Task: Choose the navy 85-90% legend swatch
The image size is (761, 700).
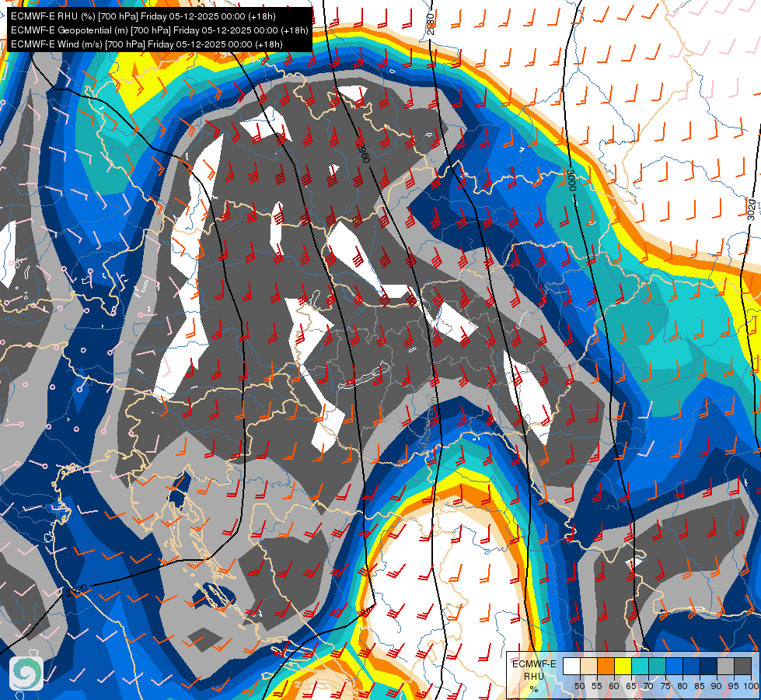Action: 709,666
